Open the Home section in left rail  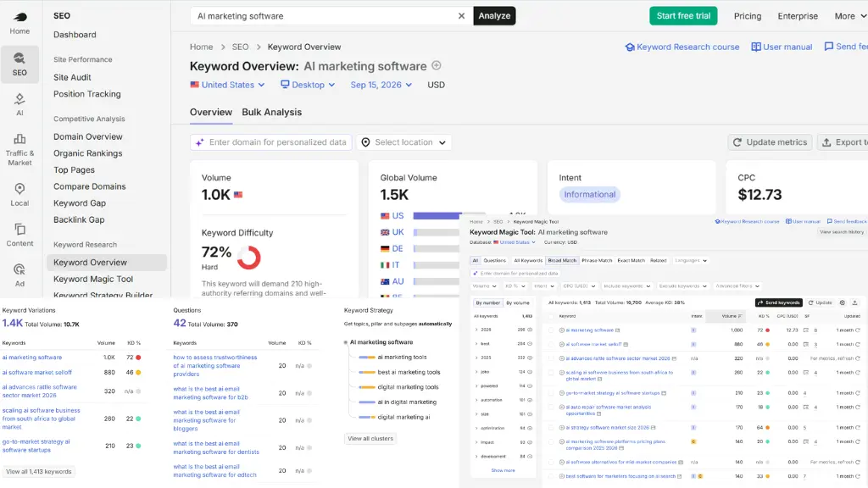[x=19, y=23]
